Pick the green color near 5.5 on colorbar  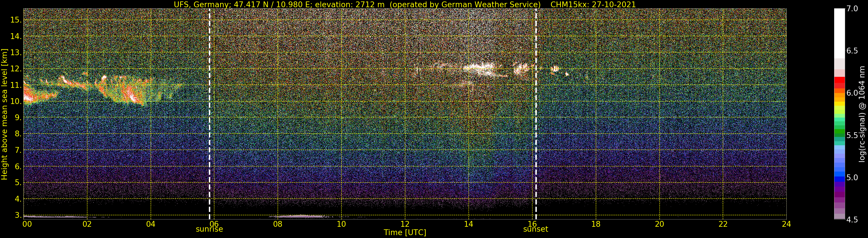[x=839, y=135]
